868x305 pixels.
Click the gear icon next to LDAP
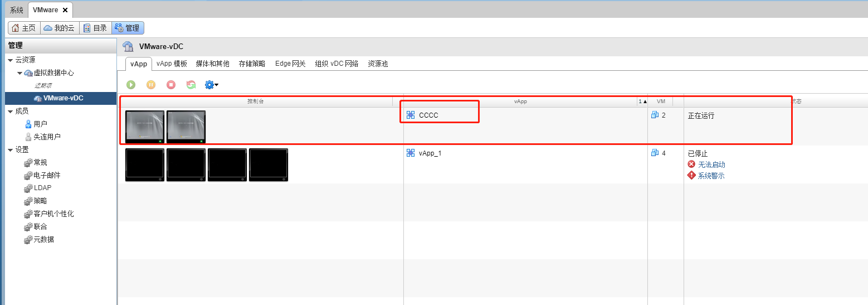[28, 188]
